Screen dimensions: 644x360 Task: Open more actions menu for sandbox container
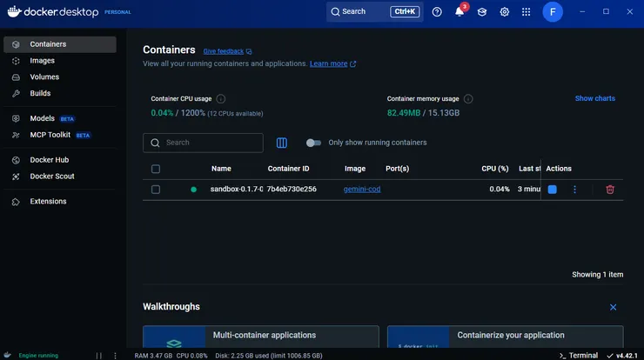(574, 190)
